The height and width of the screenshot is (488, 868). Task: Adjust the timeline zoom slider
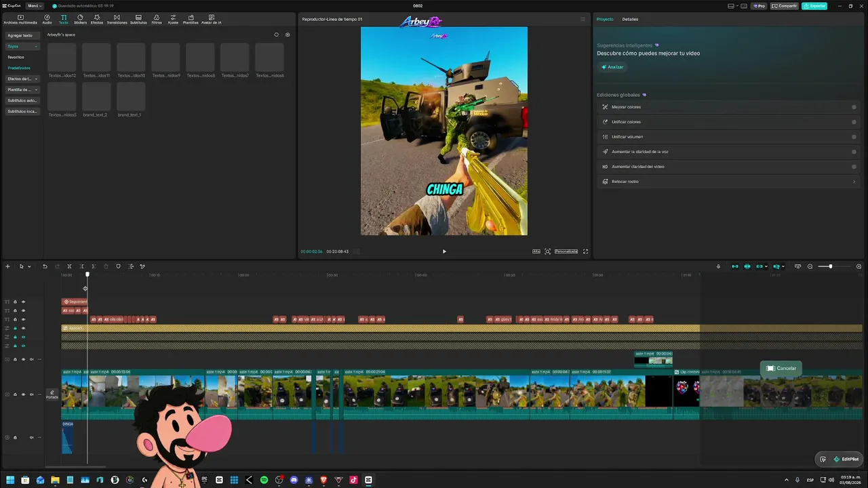pos(830,266)
